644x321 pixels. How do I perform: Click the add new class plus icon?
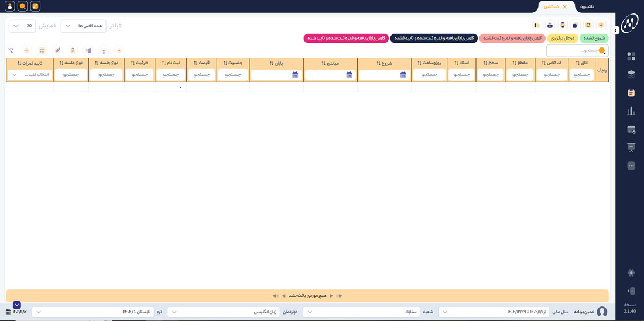tap(601, 25)
